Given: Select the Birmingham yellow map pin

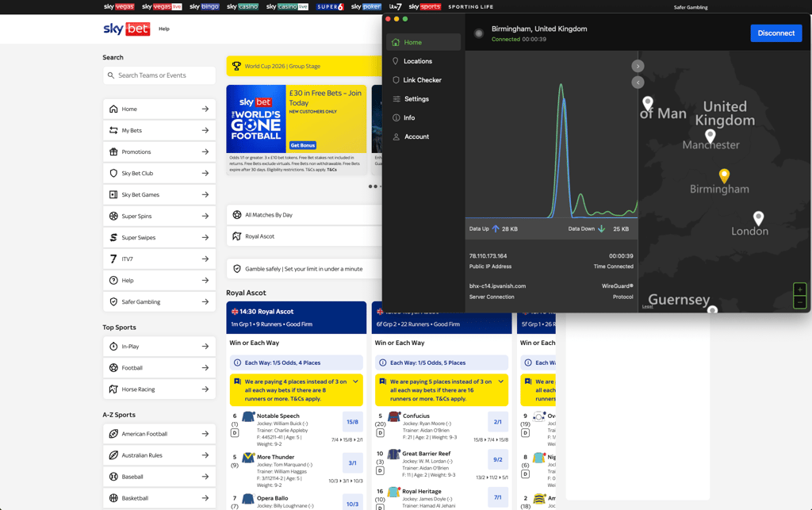Looking at the screenshot, I should point(724,175).
